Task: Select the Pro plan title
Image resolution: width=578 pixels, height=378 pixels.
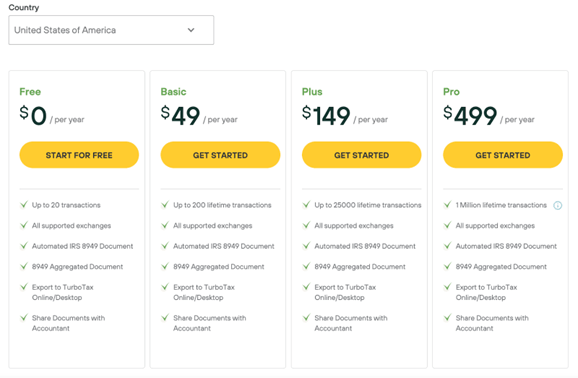Action: point(451,92)
